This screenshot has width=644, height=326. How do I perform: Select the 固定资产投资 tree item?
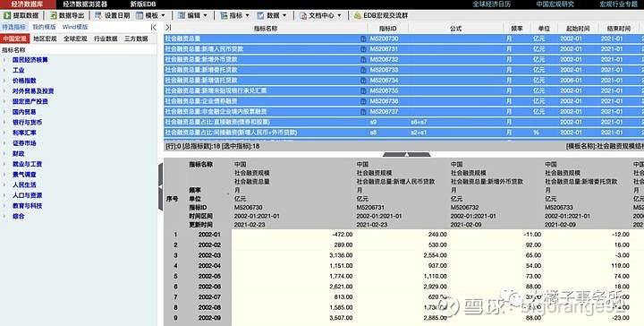(30, 101)
